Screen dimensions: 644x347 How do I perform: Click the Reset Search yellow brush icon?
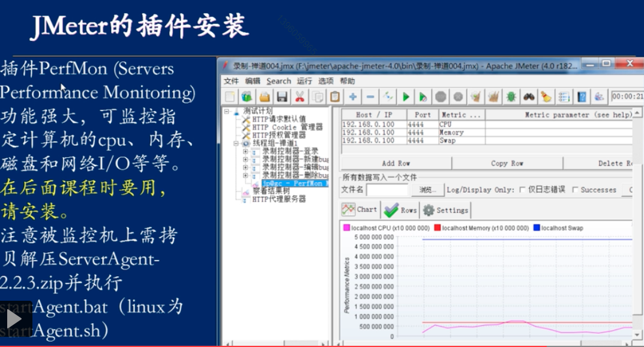(x=546, y=97)
